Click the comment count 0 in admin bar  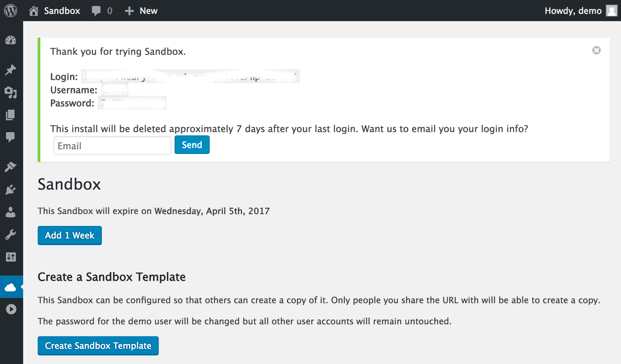110,11
